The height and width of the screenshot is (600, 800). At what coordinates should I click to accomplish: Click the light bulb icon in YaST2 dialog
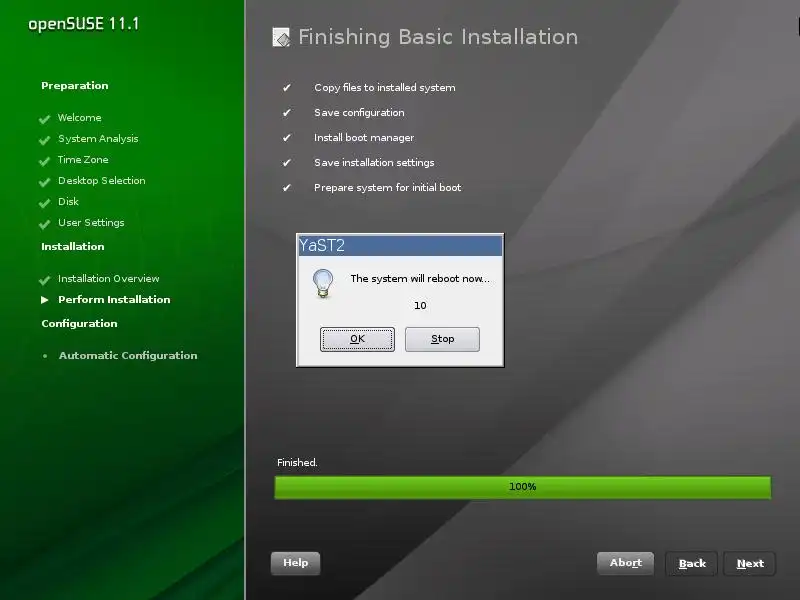(x=323, y=283)
